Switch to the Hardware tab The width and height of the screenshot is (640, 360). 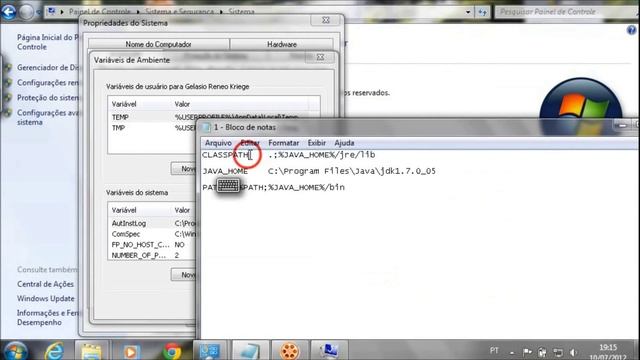pos(282,44)
